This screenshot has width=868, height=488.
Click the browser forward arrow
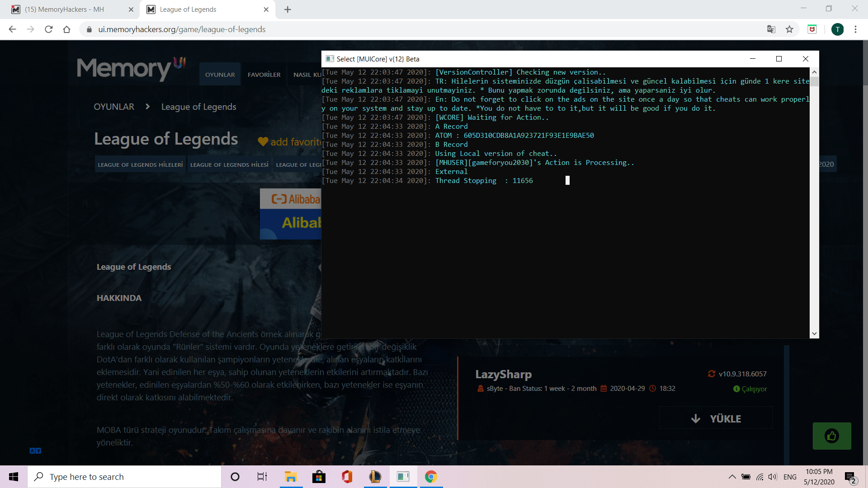[x=30, y=29]
